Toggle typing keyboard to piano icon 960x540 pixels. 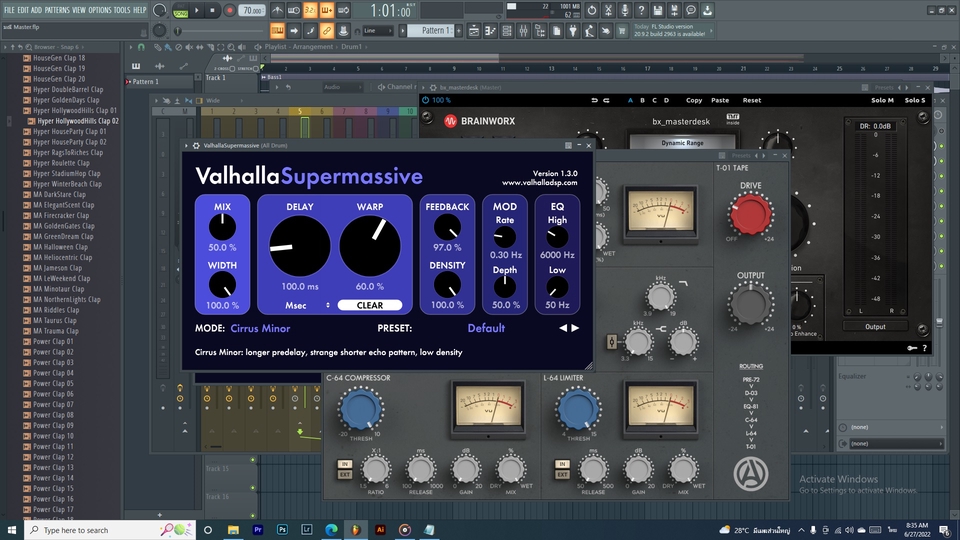coord(277,31)
